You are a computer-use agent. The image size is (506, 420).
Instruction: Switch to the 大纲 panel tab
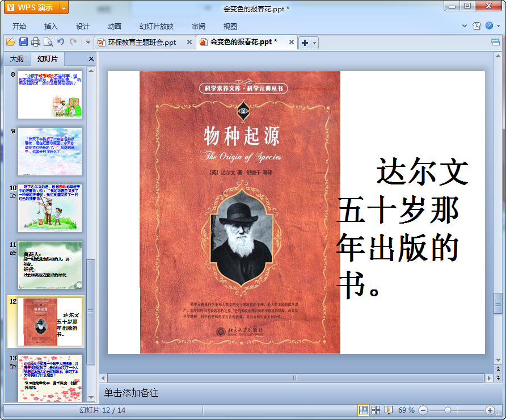pos(17,59)
